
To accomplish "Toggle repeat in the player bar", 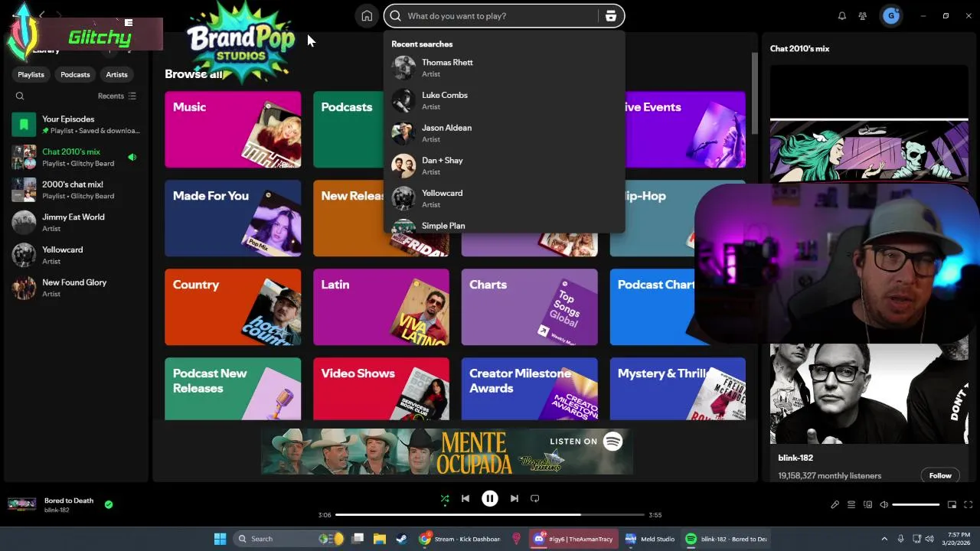I will click(535, 498).
